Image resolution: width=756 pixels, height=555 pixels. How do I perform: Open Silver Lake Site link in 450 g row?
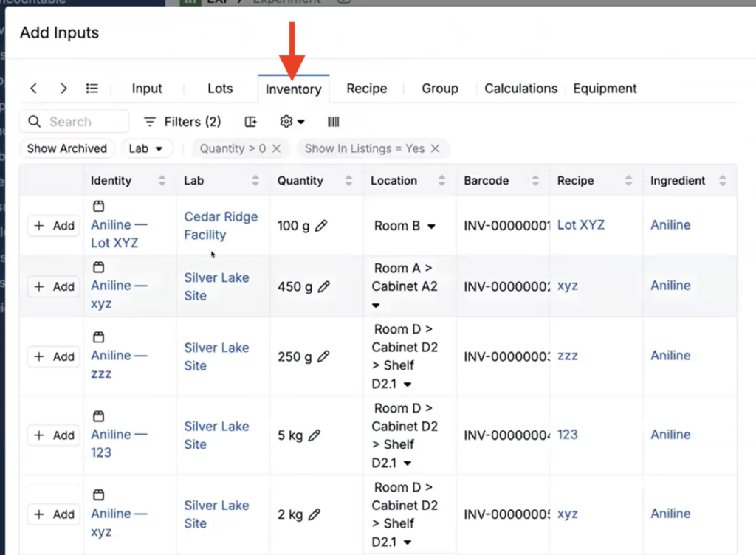click(216, 286)
